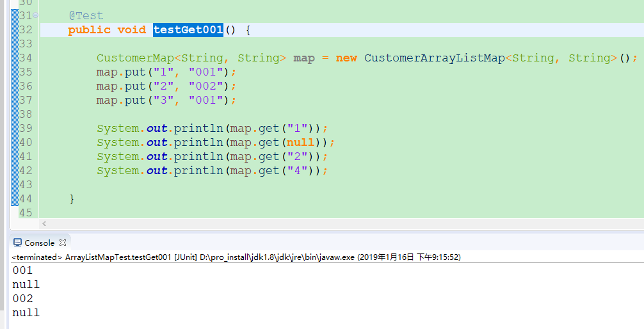644x329 pixels.
Task: Select the Console tab
Action: coord(40,243)
